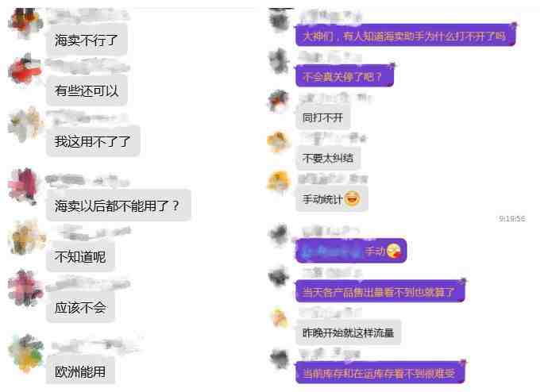Click purple bubble asking about 海卖助手
Viewport: 544px width, 392px height.
tap(405, 36)
